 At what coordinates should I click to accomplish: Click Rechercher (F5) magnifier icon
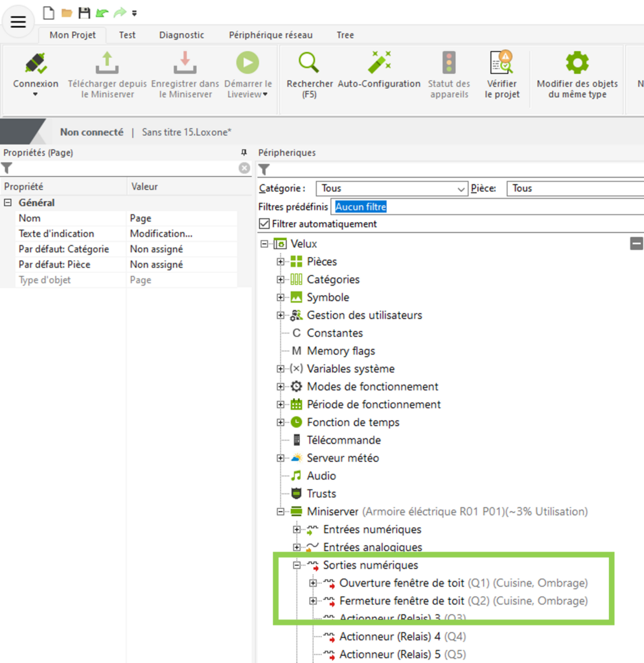click(x=309, y=63)
